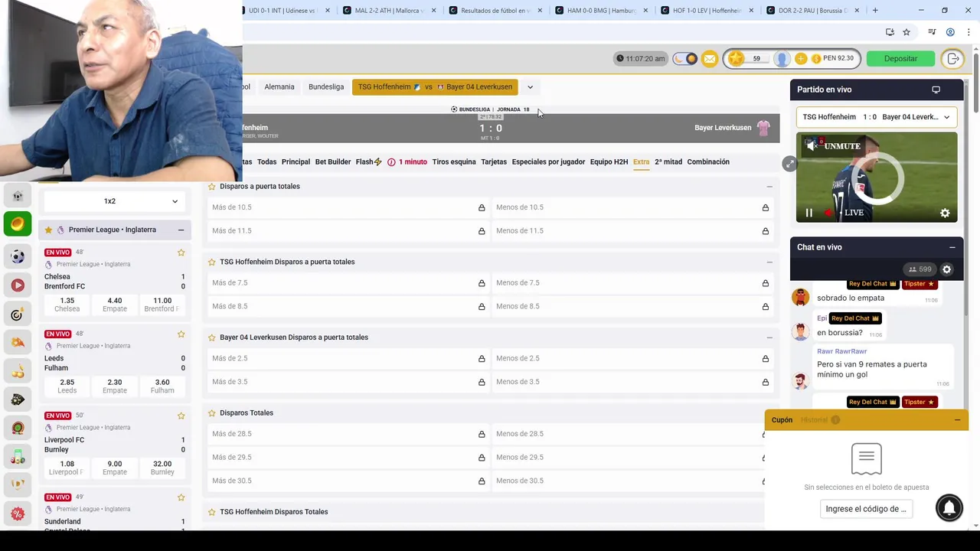Favorite the Disparos Totales market star
The image size is (980, 551).
click(212, 413)
